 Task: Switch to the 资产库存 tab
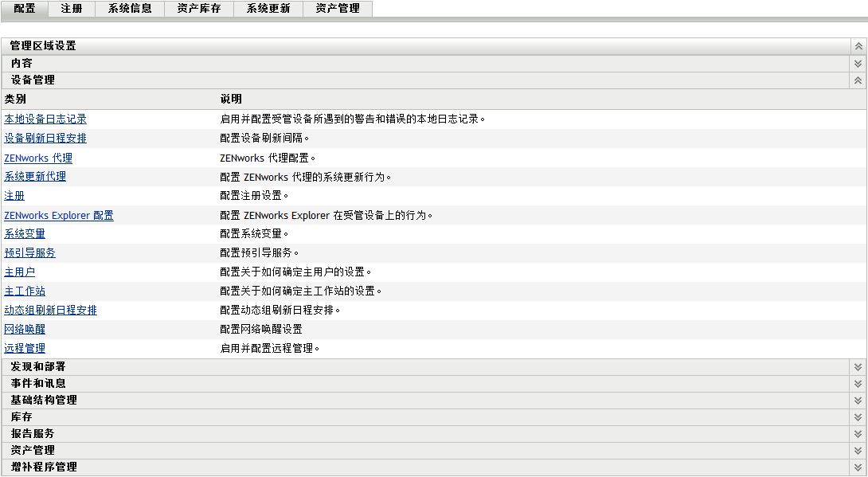[198, 9]
